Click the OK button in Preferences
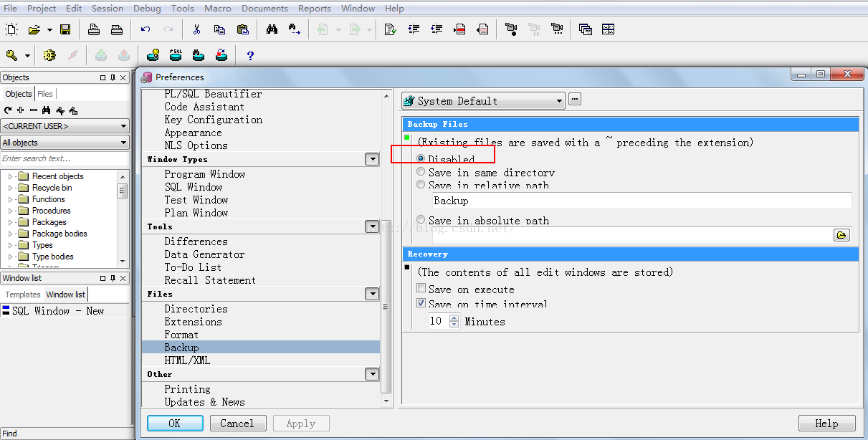 tap(175, 423)
